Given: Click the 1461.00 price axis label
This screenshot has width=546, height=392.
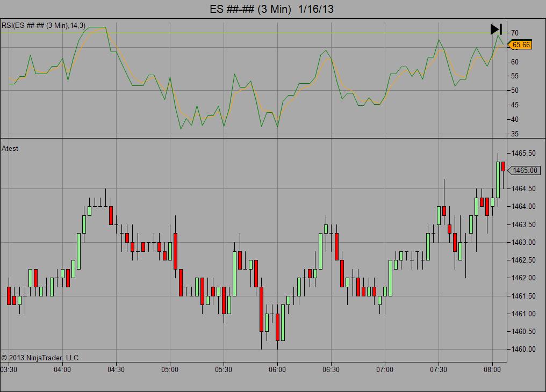Looking at the screenshot, I should coord(523,314).
